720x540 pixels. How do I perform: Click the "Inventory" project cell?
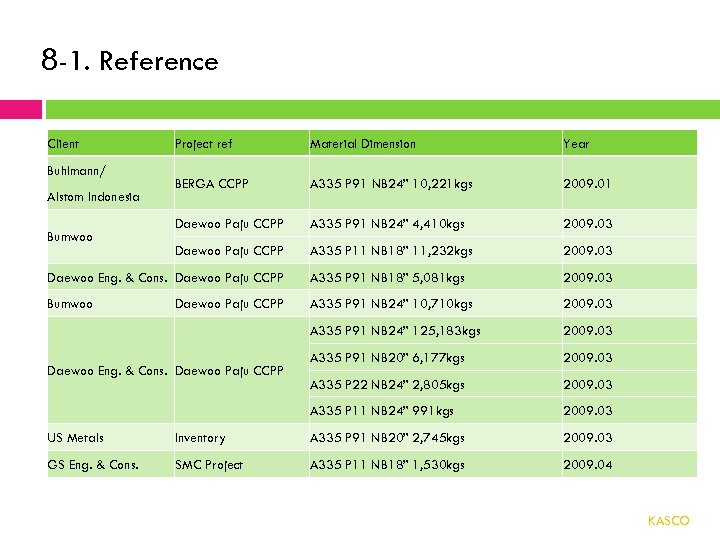point(200,438)
